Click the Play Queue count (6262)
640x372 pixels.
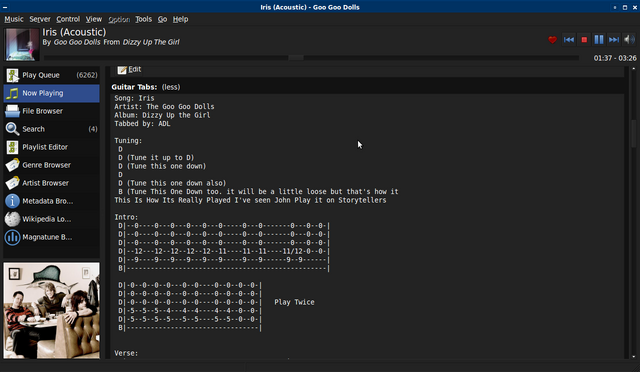click(x=87, y=75)
